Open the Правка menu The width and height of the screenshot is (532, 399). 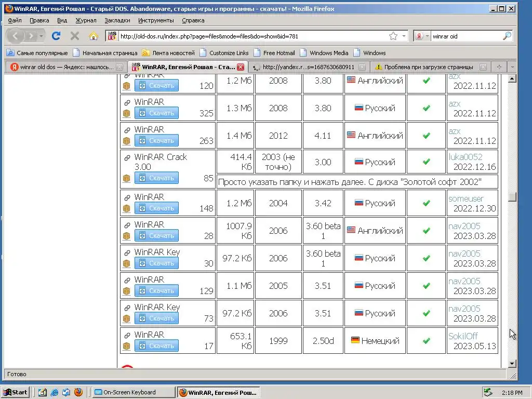tap(39, 20)
